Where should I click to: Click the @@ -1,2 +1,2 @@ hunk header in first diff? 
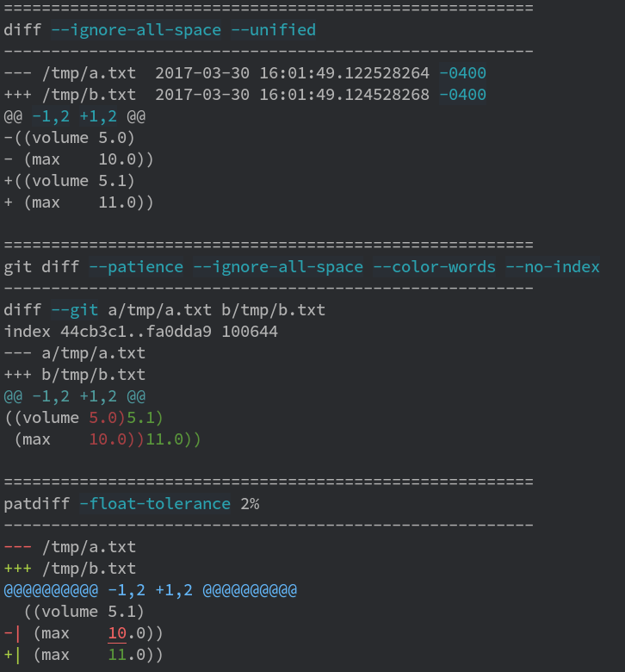75,116
